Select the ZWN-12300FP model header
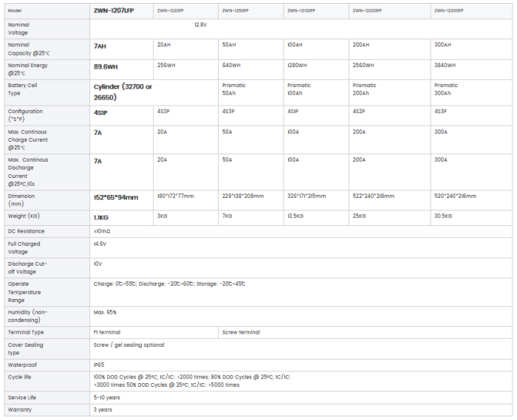Image resolution: width=517 pixels, height=420 pixels. click(449, 10)
